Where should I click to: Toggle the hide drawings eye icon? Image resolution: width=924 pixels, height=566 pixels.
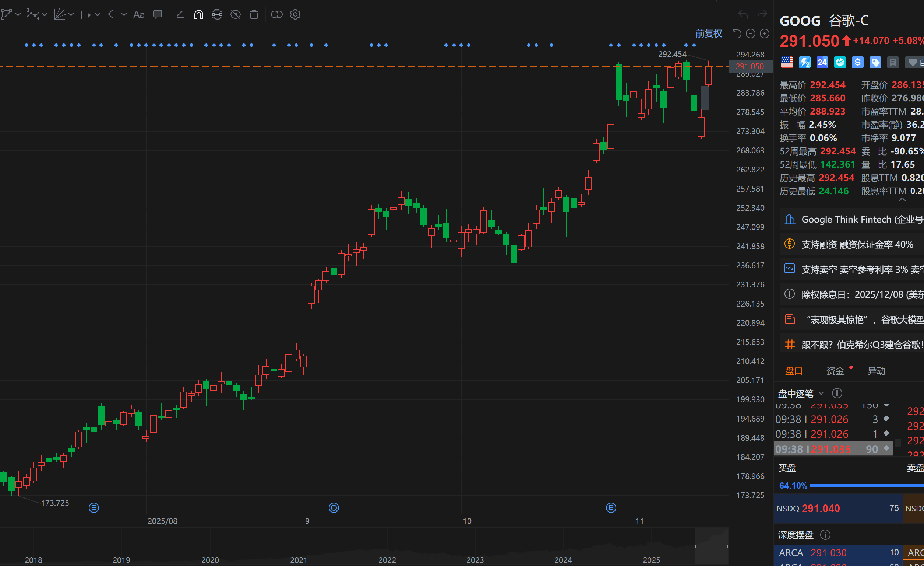pyautogui.click(x=236, y=15)
